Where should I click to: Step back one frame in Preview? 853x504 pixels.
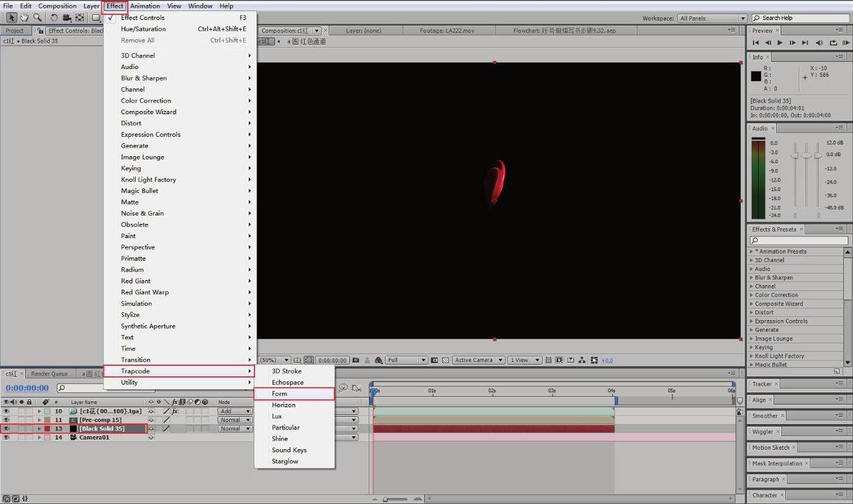point(768,43)
